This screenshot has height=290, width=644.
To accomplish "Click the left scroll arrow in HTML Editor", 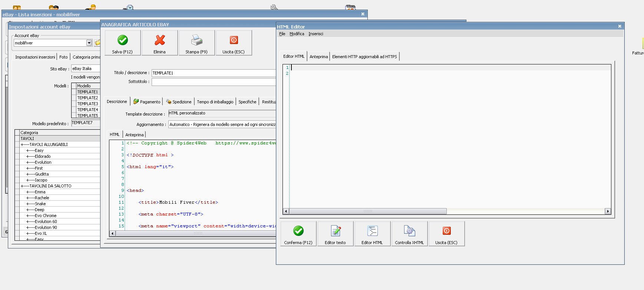I will pos(286,211).
